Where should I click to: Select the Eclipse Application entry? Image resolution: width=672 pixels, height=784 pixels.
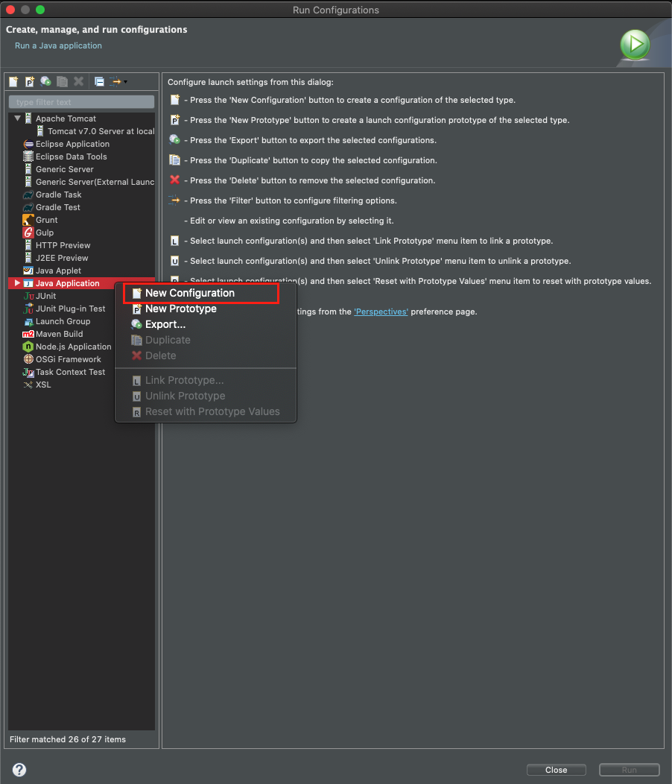(x=72, y=144)
